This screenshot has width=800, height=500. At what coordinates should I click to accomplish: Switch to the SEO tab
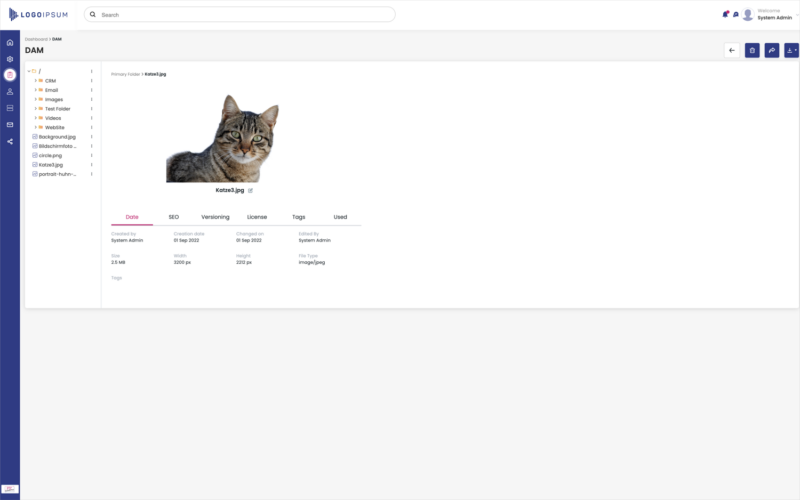coord(173,217)
